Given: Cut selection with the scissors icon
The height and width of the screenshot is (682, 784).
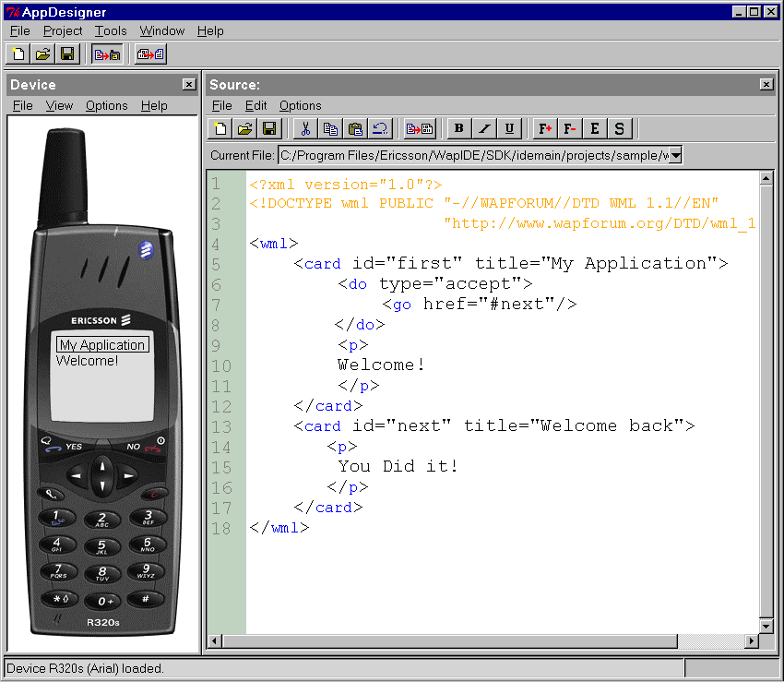Looking at the screenshot, I should [305, 129].
